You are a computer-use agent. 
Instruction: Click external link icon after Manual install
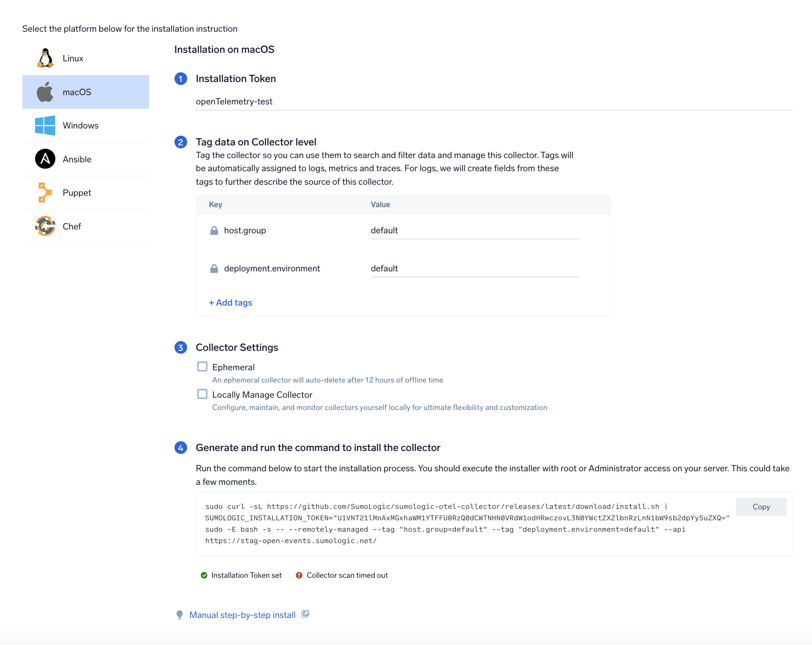click(305, 614)
